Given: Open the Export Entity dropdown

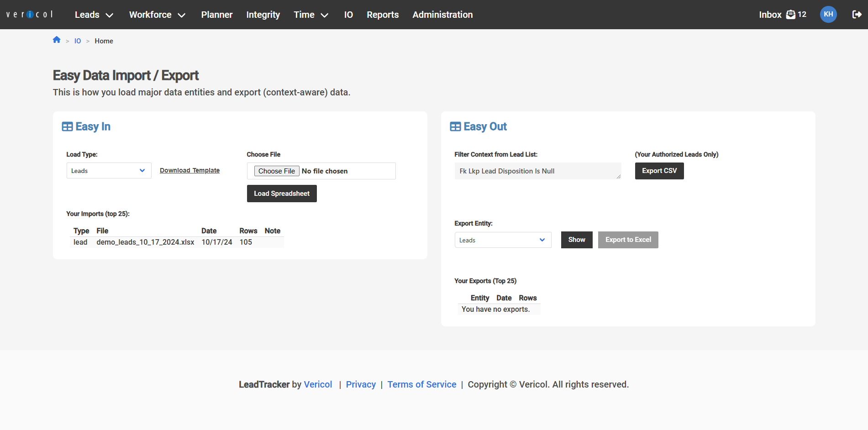Looking at the screenshot, I should [x=503, y=240].
